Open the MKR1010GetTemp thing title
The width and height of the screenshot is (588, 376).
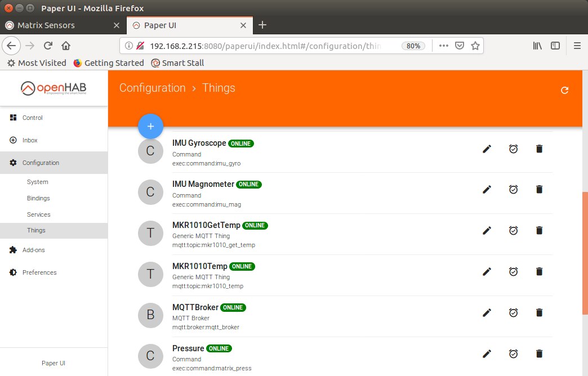[206, 225]
